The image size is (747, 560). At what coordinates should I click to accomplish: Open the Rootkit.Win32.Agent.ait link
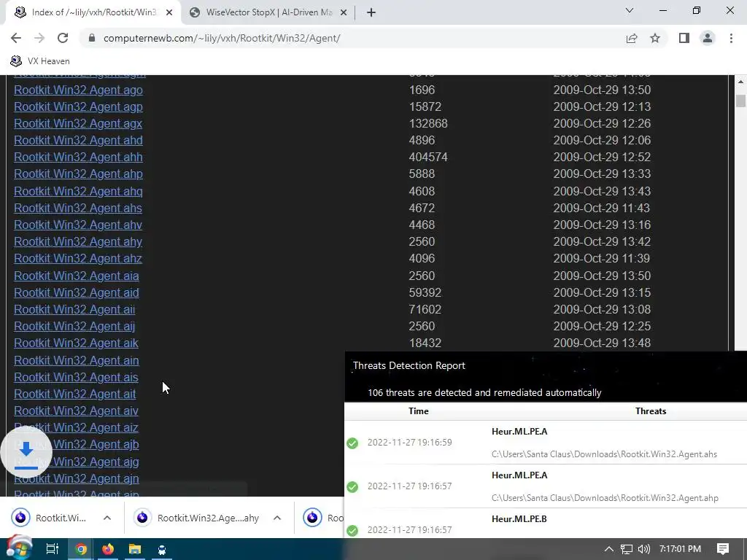[75, 394]
